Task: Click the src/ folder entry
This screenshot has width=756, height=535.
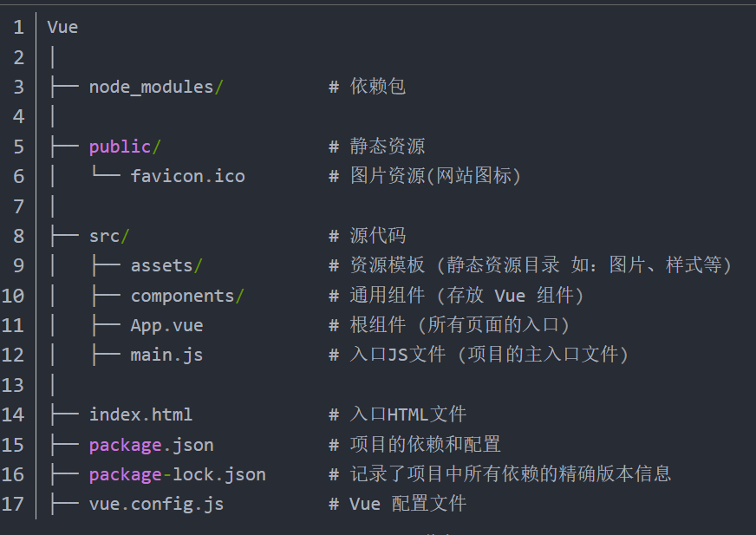Action: coord(109,237)
